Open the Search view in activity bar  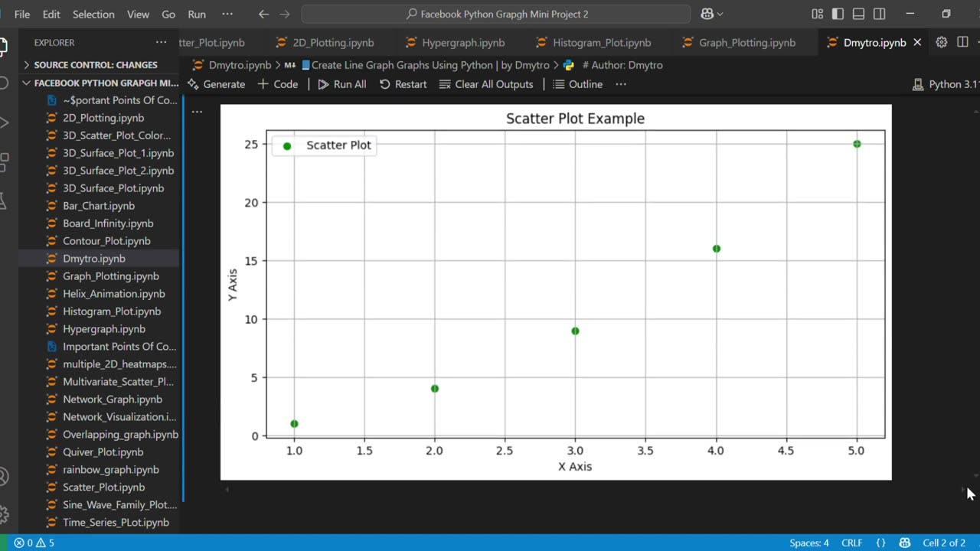coord(3,83)
